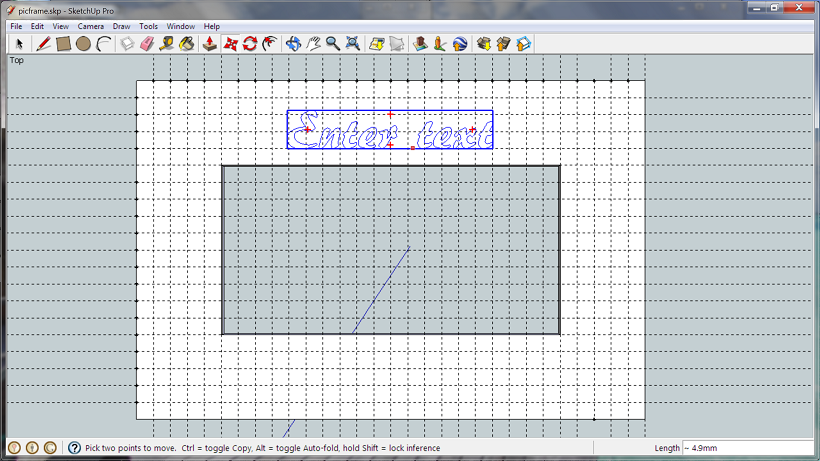Image resolution: width=820 pixels, height=461 pixels.
Task: Click the Zoom magnifier tool
Action: tap(333, 44)
